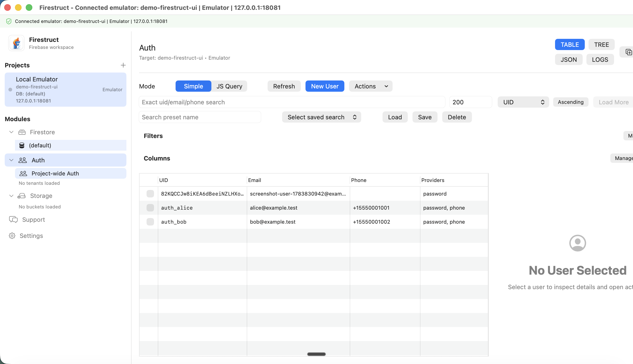
Task: Click the New User button
Action: pyautogui.click(x=325, y=86)
